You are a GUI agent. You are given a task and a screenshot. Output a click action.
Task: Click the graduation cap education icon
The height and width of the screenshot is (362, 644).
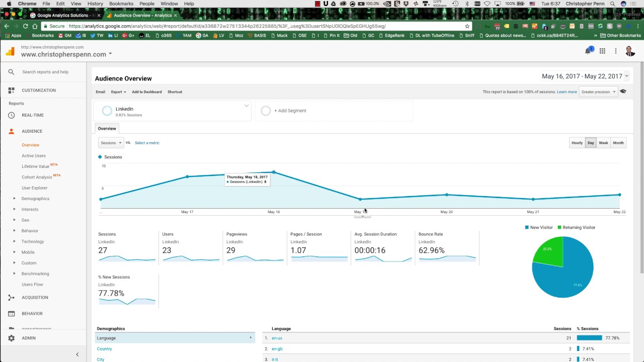pos(623,92)
